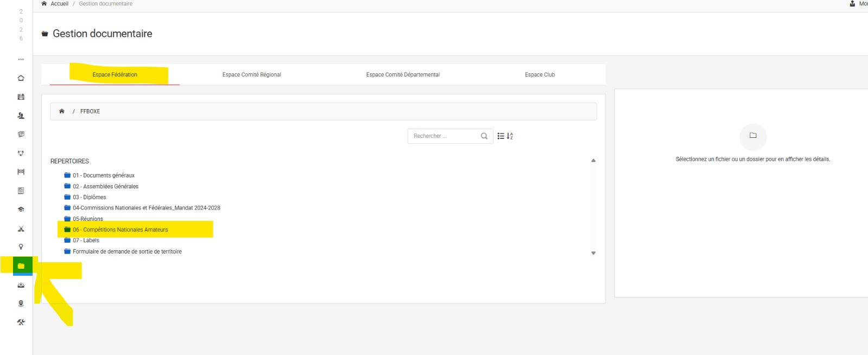Image resolution: width=868 pixels, height=355 pixels.
Task: Select the Espace Club tab
Action: (539, 75)
